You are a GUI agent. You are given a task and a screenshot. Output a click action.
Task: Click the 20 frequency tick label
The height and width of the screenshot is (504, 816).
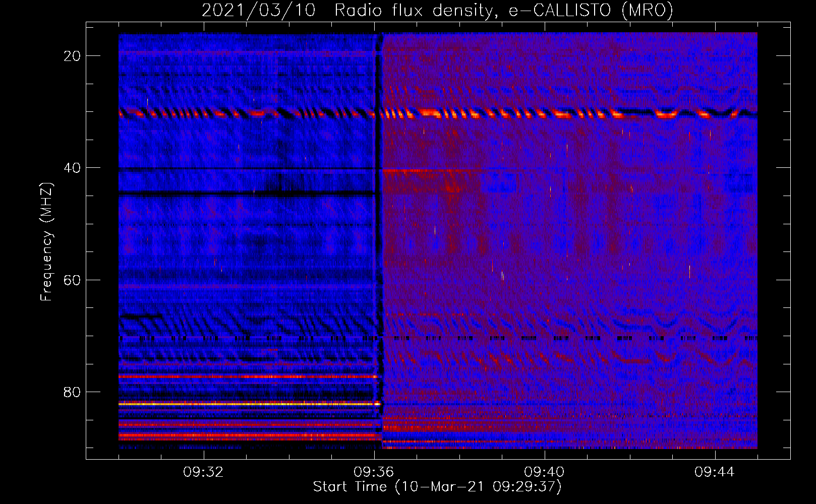coord(72,56)
